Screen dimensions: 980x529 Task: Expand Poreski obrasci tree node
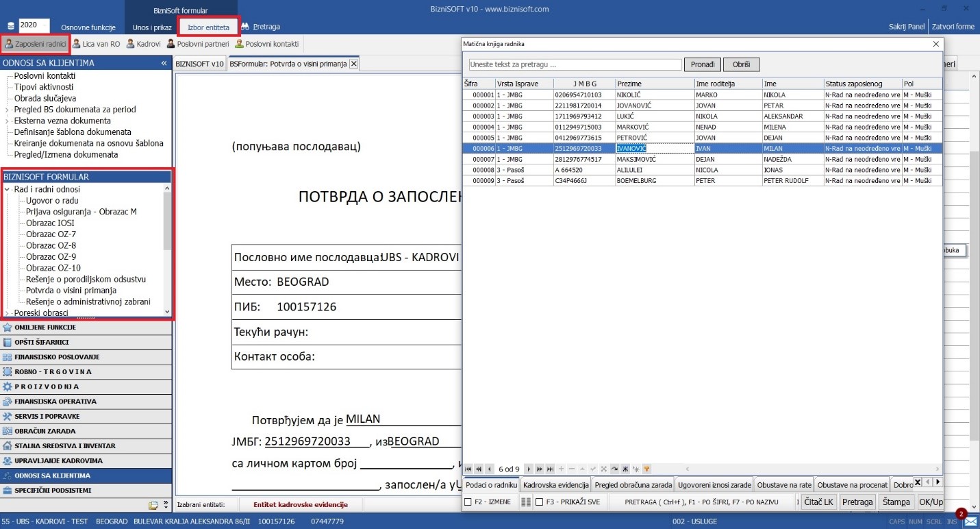click(x=7, y=313)
